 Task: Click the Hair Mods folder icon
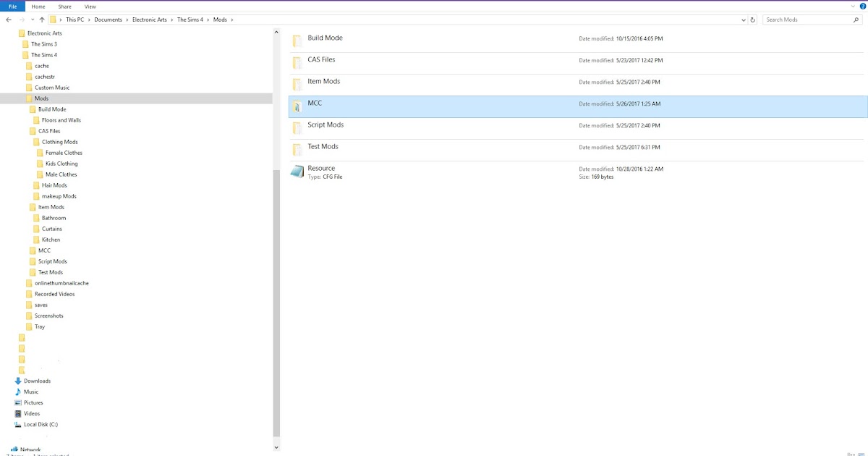click(x=36, y=185)
